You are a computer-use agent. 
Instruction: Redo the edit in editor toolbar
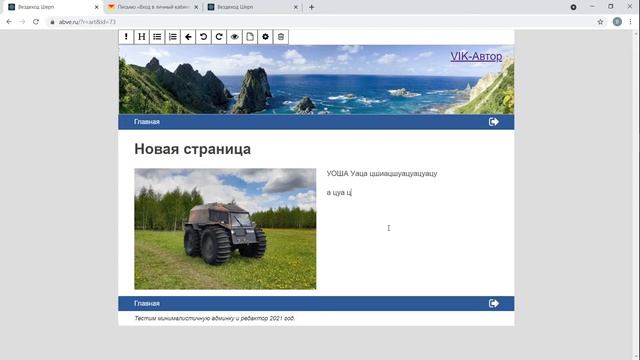point(219,37)
